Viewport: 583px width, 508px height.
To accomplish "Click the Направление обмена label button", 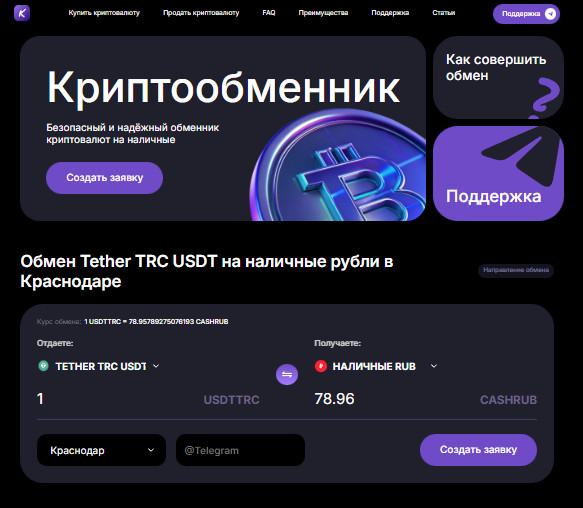I will (516, 270).
